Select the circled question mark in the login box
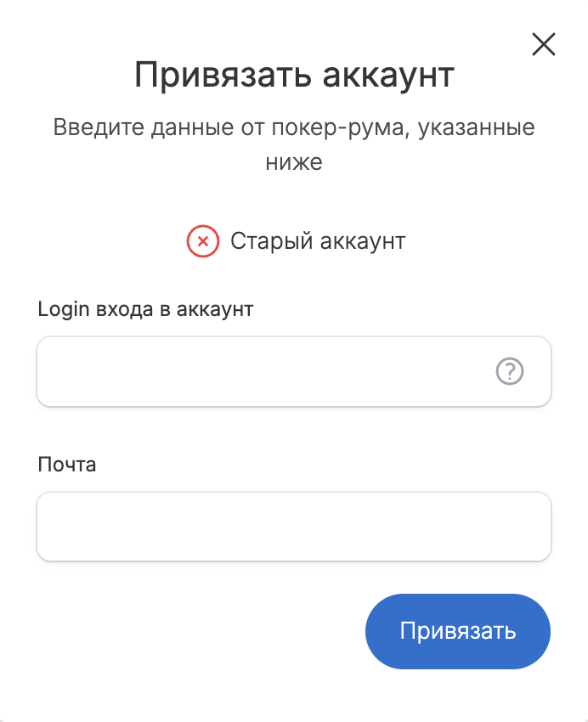 pyautogui.click(x=509, y=371)
